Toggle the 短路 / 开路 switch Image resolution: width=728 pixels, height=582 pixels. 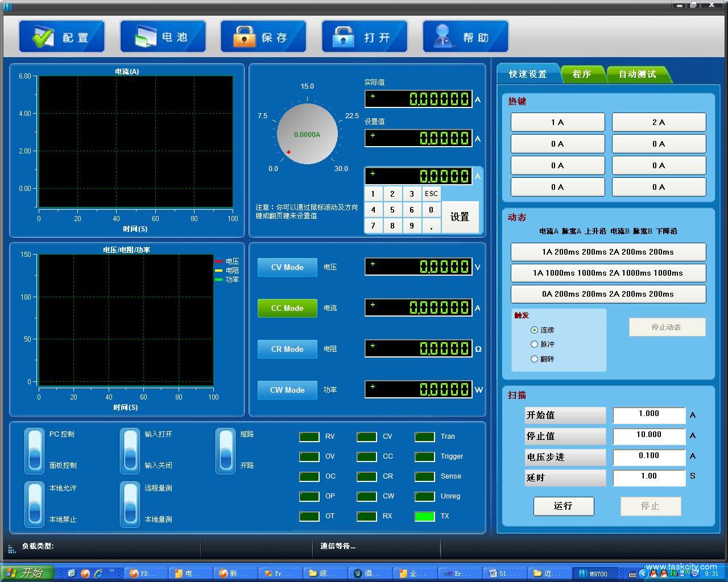[x=226, y=450]
